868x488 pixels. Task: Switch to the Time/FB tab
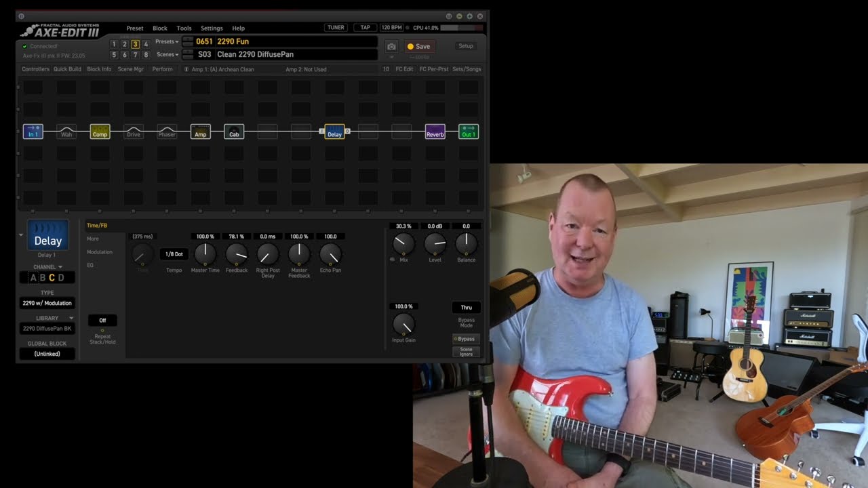(x=97, y=226)
